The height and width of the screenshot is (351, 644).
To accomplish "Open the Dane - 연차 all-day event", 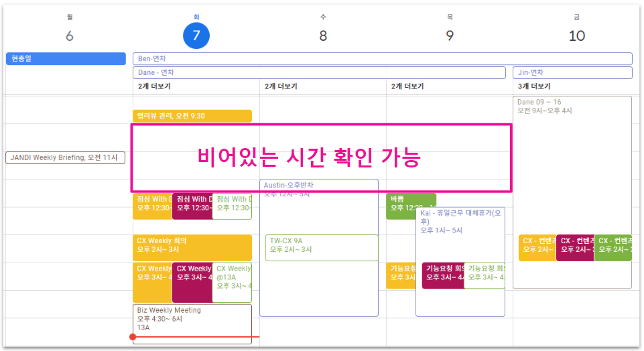I will tap(319, 72).
